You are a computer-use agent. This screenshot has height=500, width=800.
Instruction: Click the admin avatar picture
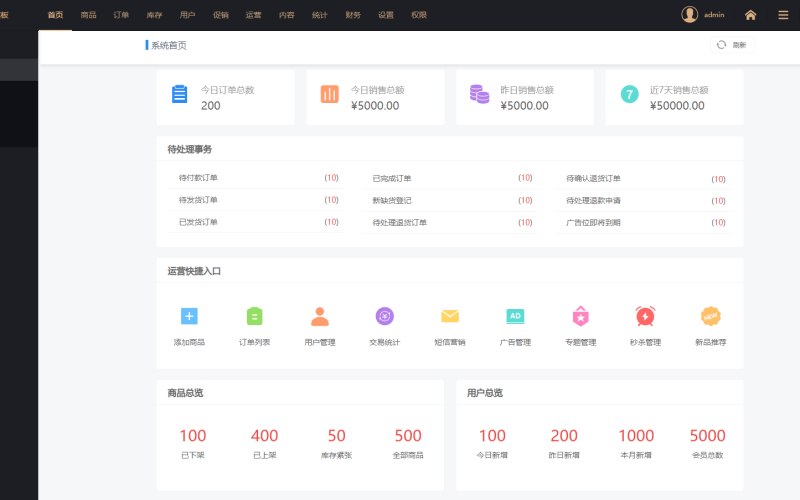pyautogui.click(x=689, y=14)
